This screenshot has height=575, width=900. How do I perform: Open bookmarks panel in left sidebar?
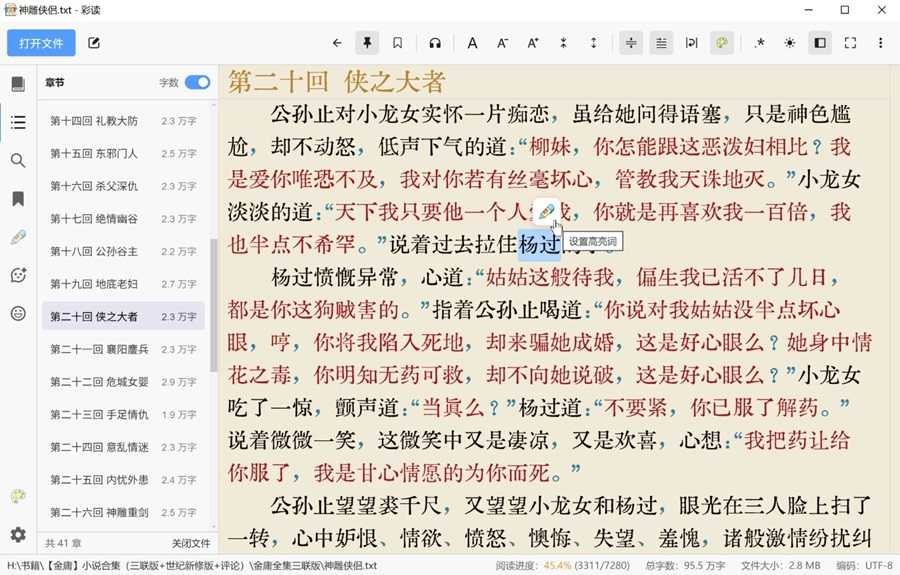18,199
